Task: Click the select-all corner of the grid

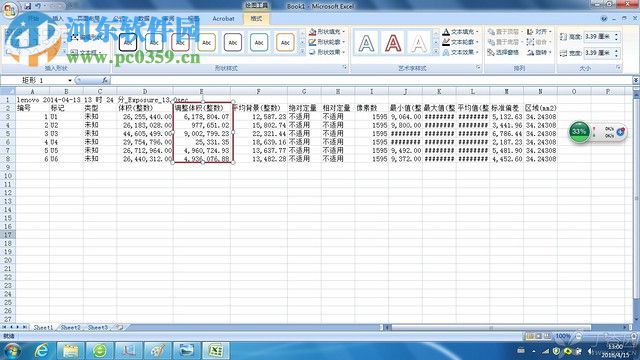Action: click(7, 91)
